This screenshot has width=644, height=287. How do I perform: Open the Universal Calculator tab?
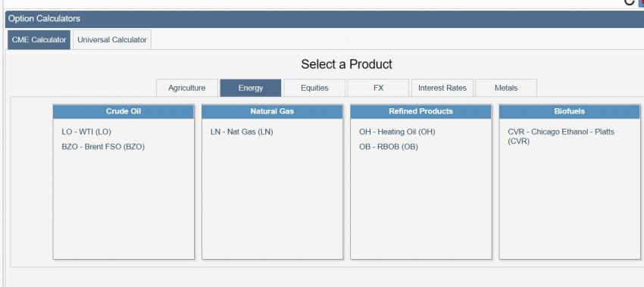coord(112,40)
